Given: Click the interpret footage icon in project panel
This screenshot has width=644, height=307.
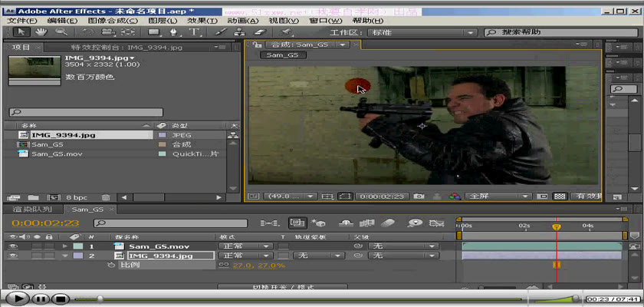Looking at the screenshot, I should tap(14, 198).
